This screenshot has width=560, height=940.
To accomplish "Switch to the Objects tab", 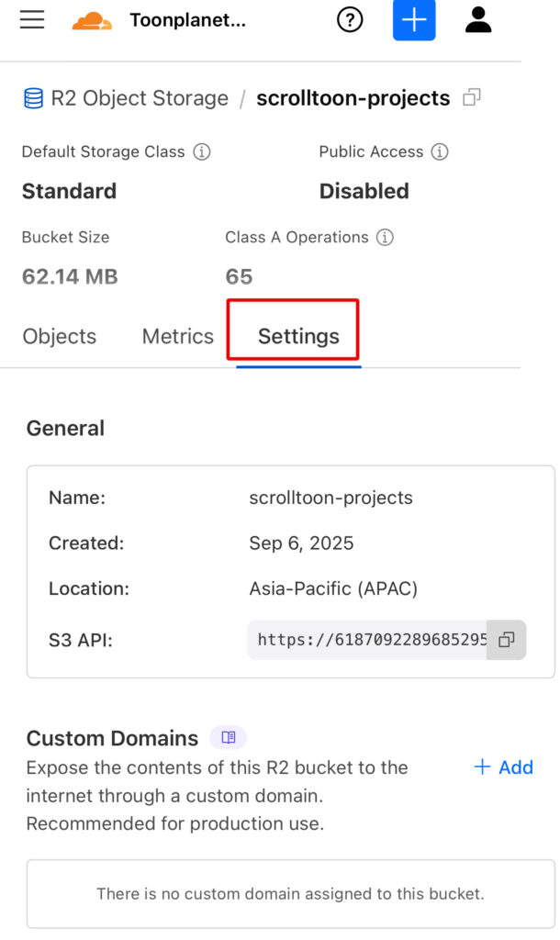I will (60, 337).
